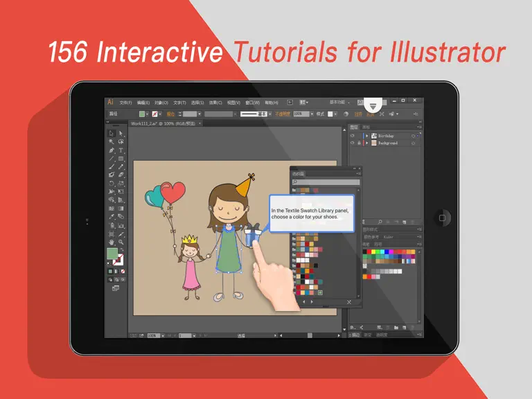Pick the Paintbrush tool
This screenshot has height=399, width=532.
[x=112, y=166]
